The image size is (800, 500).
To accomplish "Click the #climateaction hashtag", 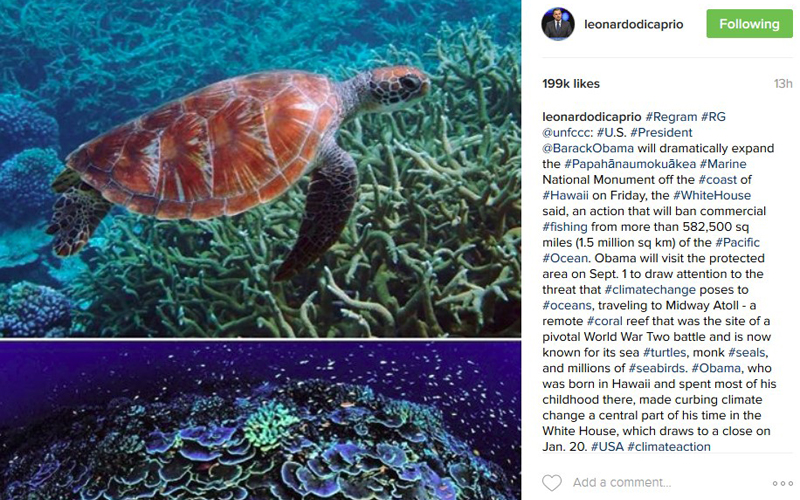I will coord(669,447).
